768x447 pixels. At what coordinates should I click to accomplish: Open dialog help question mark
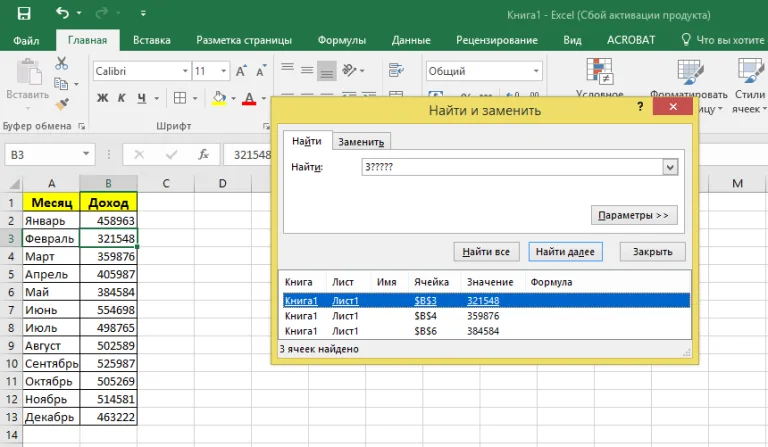pos(640,106)
